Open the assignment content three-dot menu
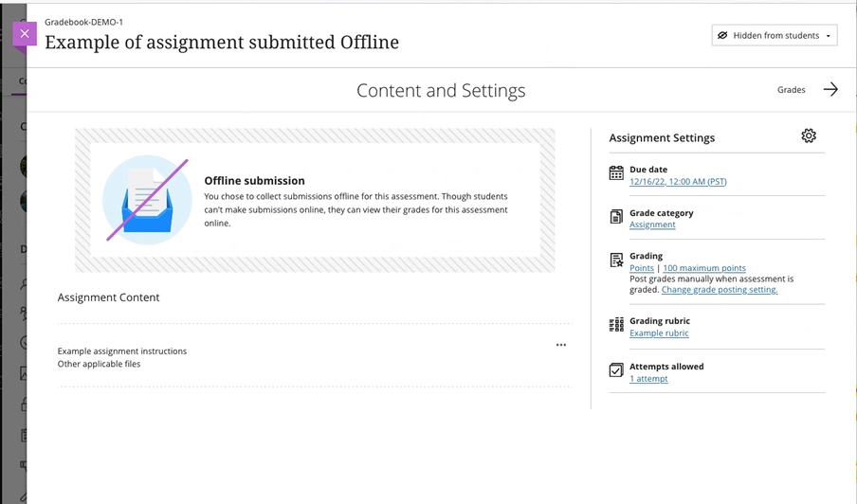The width and height of the screenshot is (857, 504). coord(561,345)
